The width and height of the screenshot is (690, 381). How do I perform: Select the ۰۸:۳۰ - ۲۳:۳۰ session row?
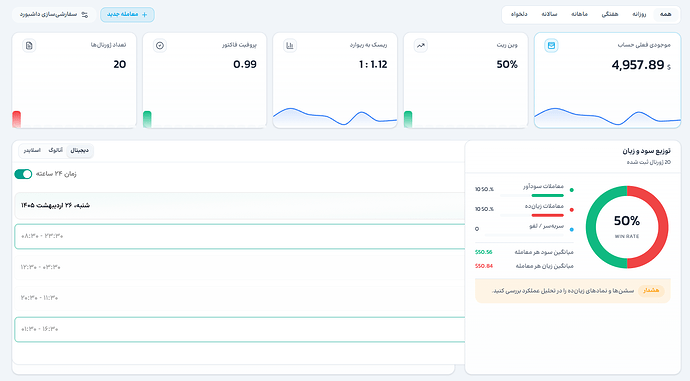click(x=240, y=236)
